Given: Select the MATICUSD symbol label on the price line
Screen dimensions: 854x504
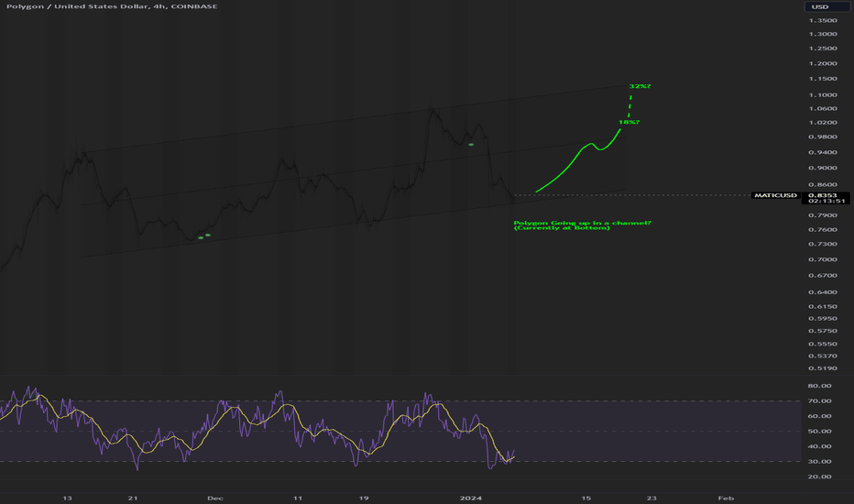Looking at the screenshot, I should click(x=775, y=195).
